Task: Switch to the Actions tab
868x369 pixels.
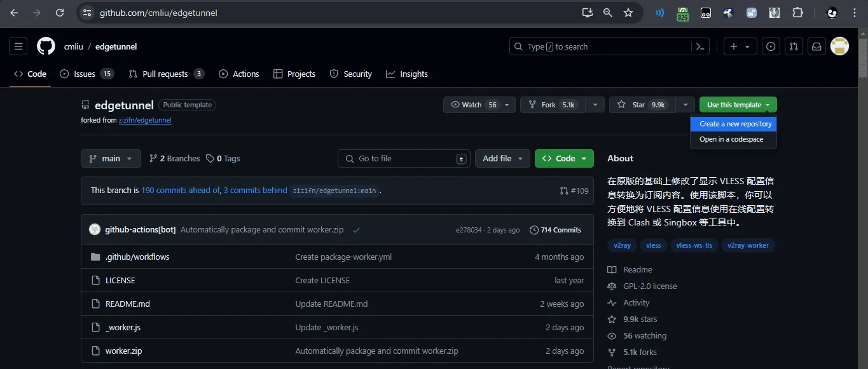Action: point(238,74)
